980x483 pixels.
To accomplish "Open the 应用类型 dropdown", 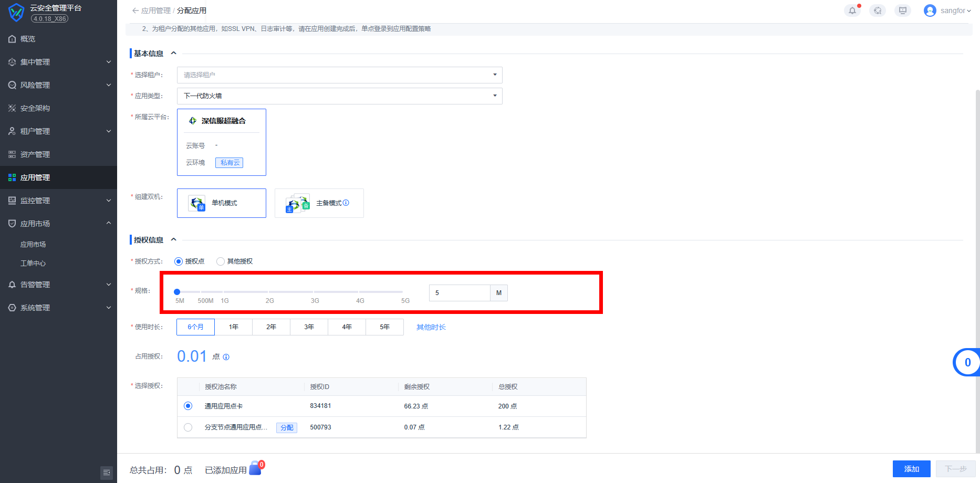I will (x=339, y=96).
